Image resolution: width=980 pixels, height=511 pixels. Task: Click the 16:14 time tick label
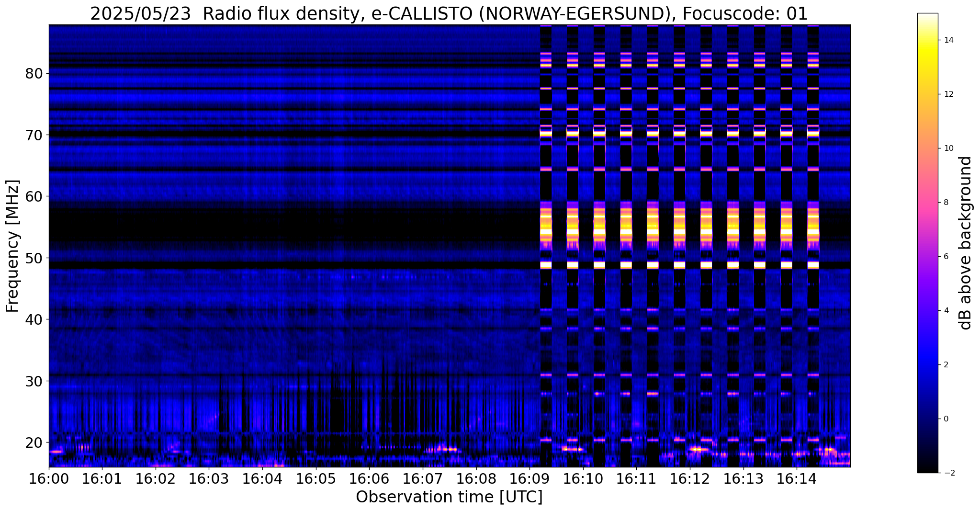tap(797, 479)
